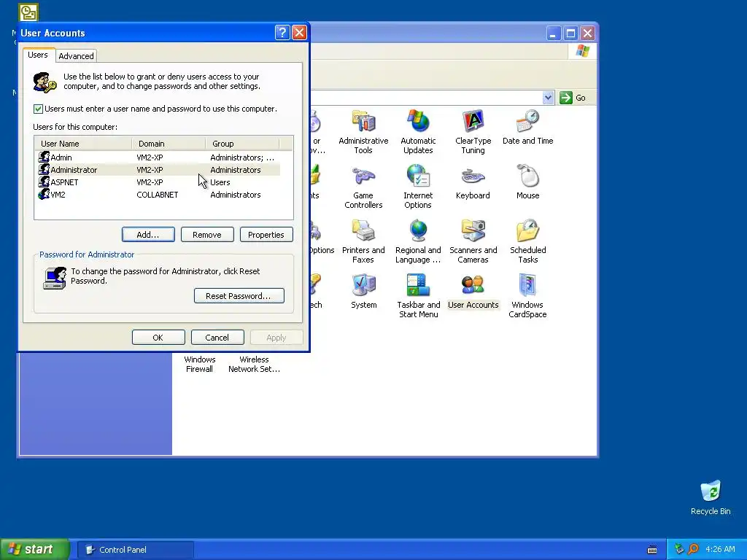
Task: Open the ClearType Tuning applet
Action: pos(473,131)
